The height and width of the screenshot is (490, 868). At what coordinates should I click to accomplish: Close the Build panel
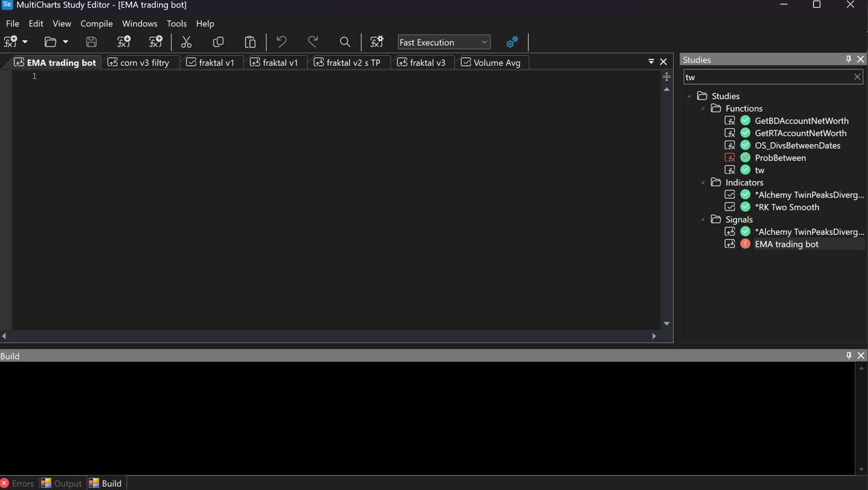click(x=861, y=355)
